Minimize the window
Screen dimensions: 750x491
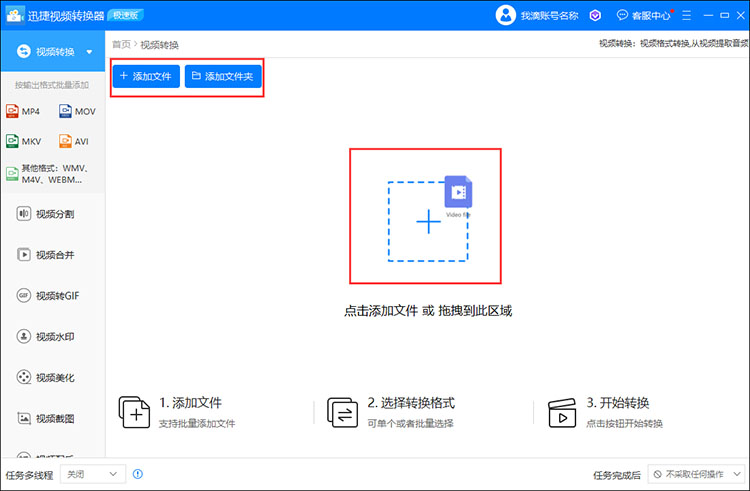point(708,16)
